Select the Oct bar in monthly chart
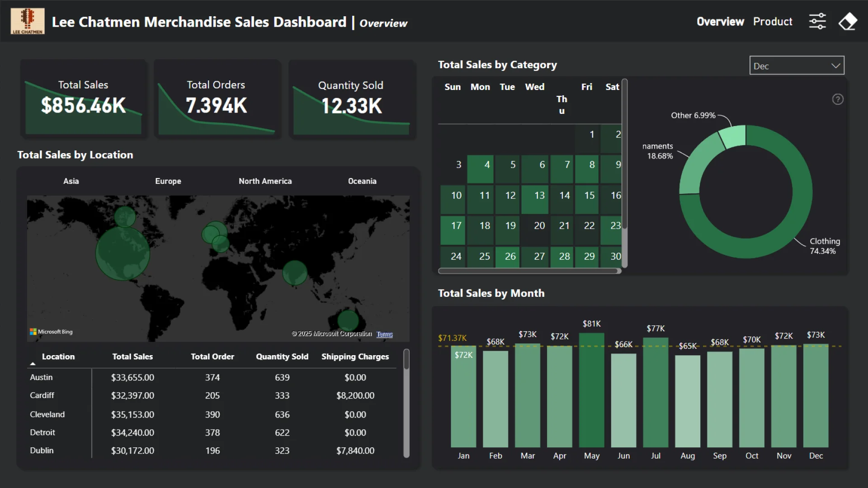The image size is (868, 488). click(752, 398)
